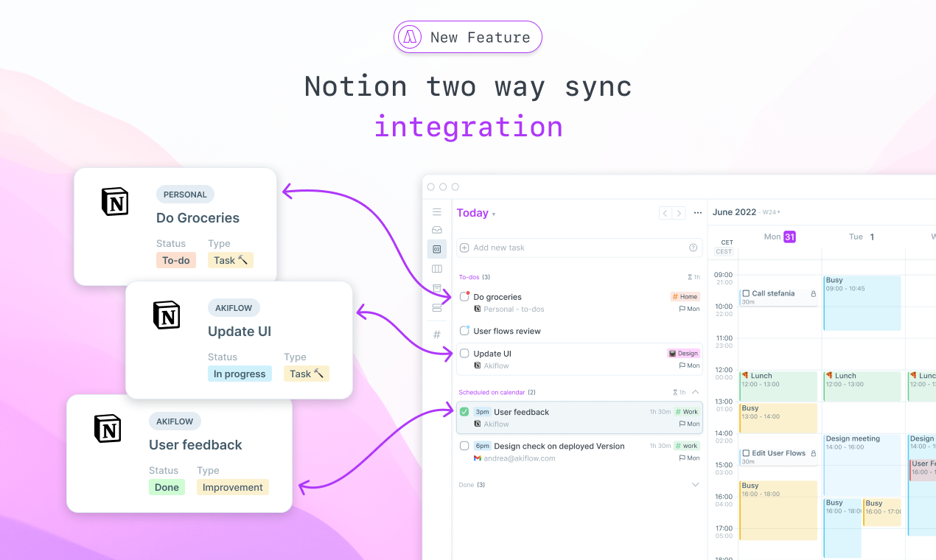The height and width of the screenshot is (560, 936).
Task: Open the archive box icon in the sidebar
Action: 437,288
